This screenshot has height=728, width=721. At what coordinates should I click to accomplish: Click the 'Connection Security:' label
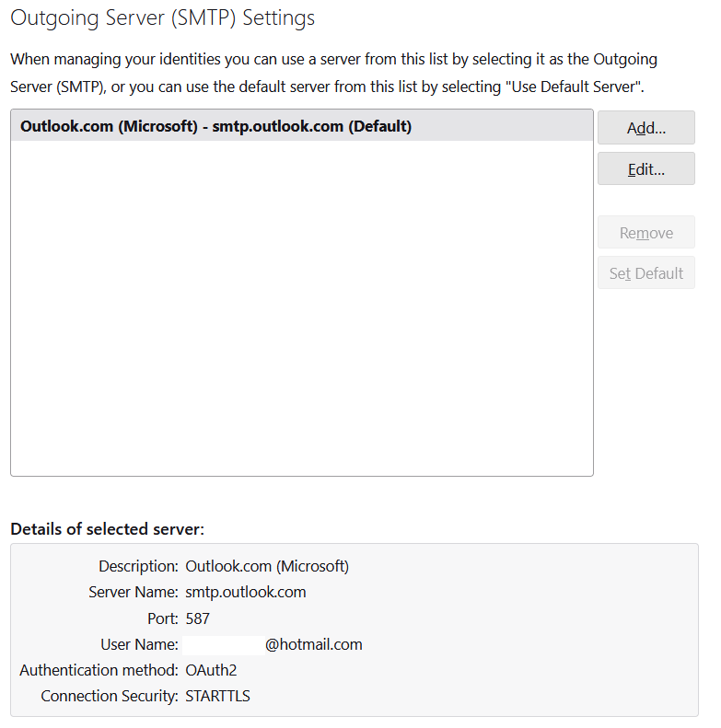[x=110, y=696]
